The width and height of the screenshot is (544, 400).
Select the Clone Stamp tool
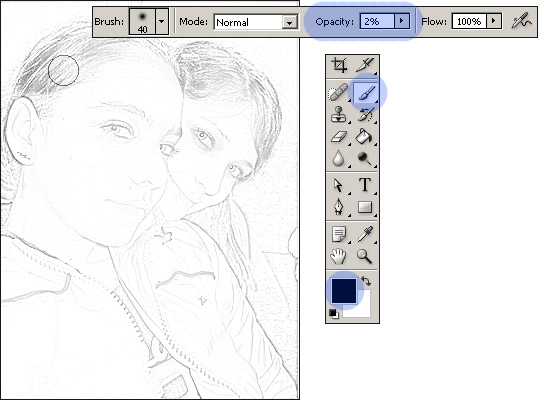tap(339, 114)
